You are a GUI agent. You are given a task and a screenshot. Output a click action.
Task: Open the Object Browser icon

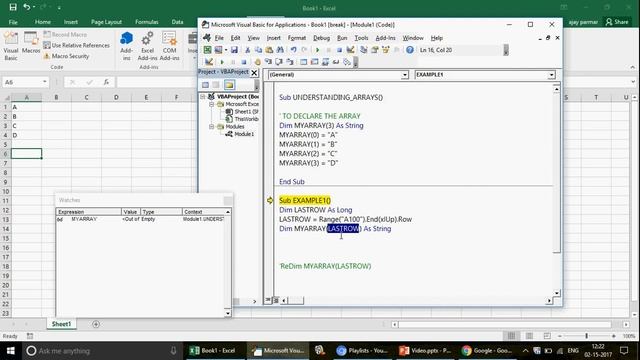point(386,50)
